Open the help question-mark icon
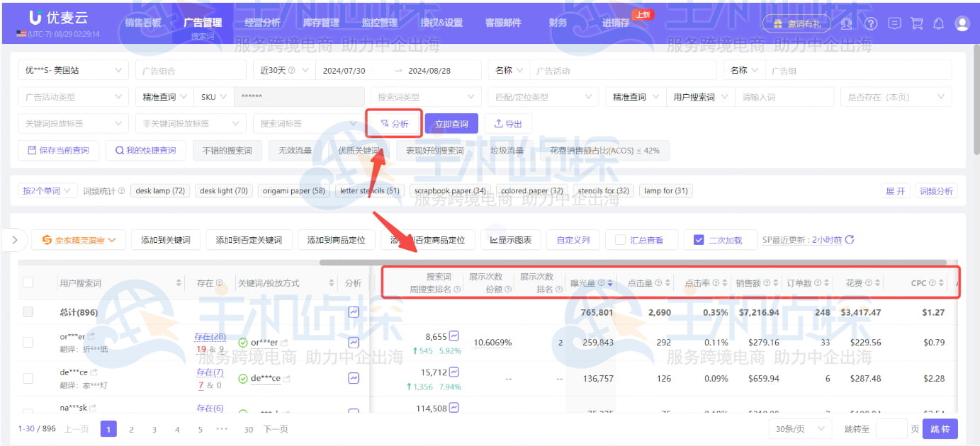Viewport: 980px width, 446px height. pos(870,23)
